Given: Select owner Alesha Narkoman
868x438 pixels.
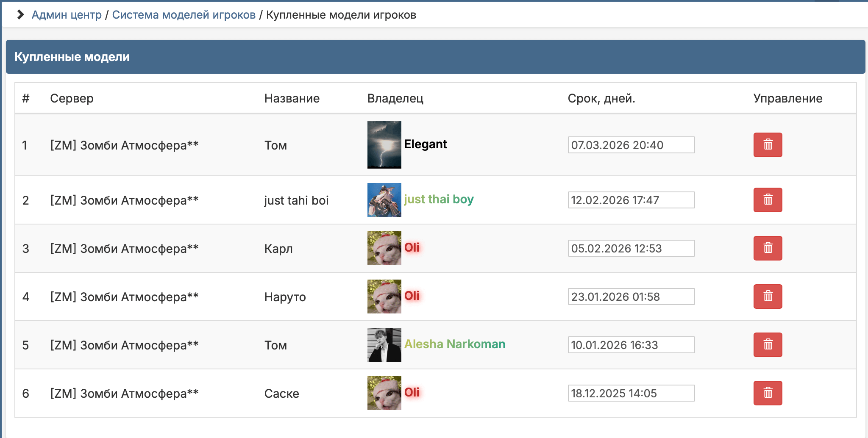Looking at the screenshot, I should 455,344.
